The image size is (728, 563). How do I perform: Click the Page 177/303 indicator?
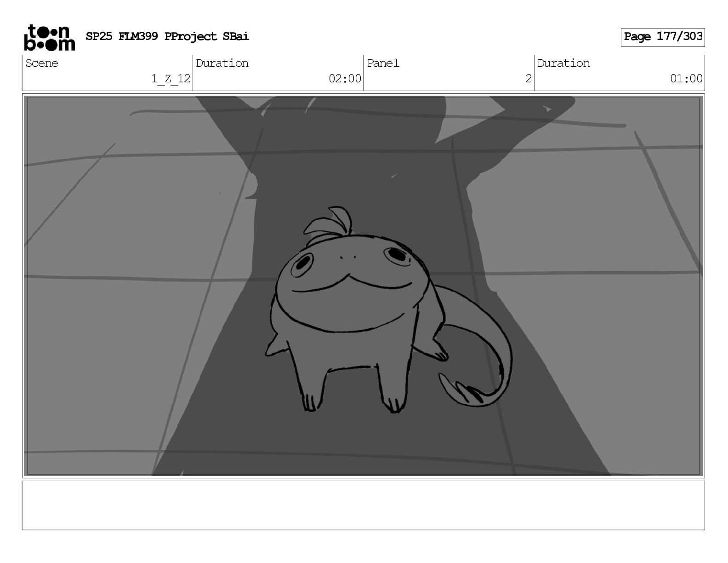663,37
